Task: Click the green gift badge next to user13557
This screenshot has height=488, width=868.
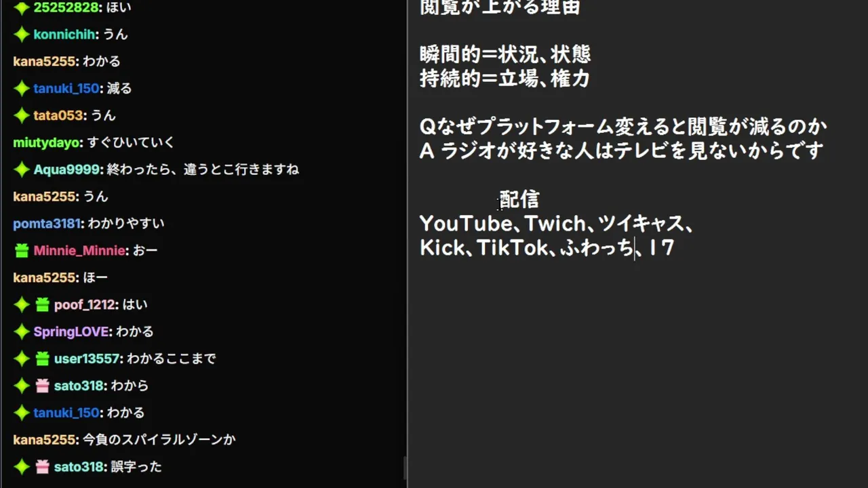Action: click(x=42, y=359)
